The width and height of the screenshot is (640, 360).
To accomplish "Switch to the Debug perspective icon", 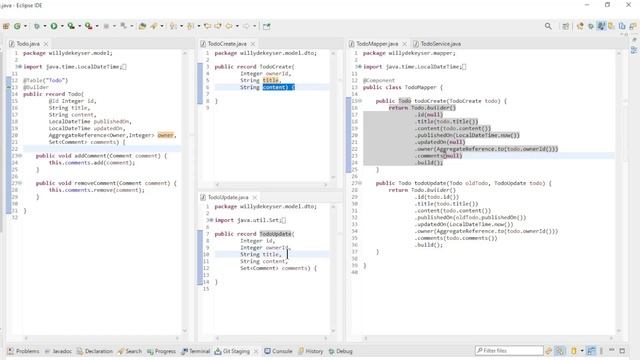I will click(x=591, y=26).
